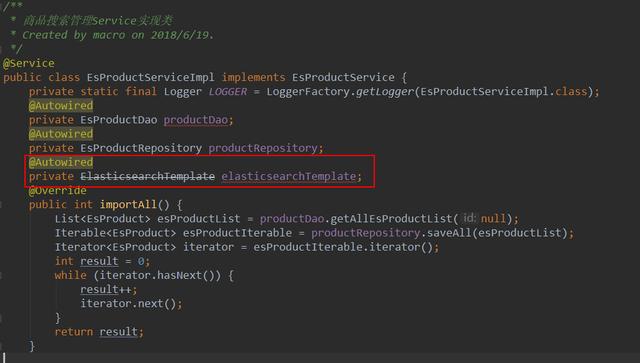Click the LOGGER constant name
The width and height of the screenshot is (640, 363).
pos(228,91)
